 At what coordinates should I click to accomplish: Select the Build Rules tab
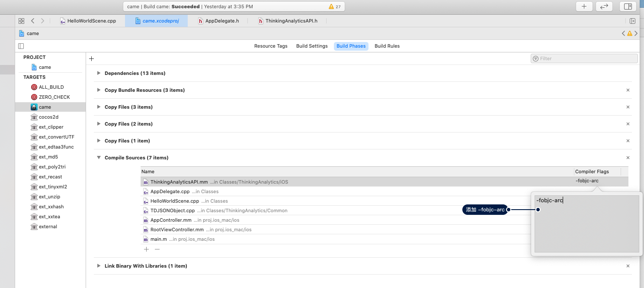387,46
